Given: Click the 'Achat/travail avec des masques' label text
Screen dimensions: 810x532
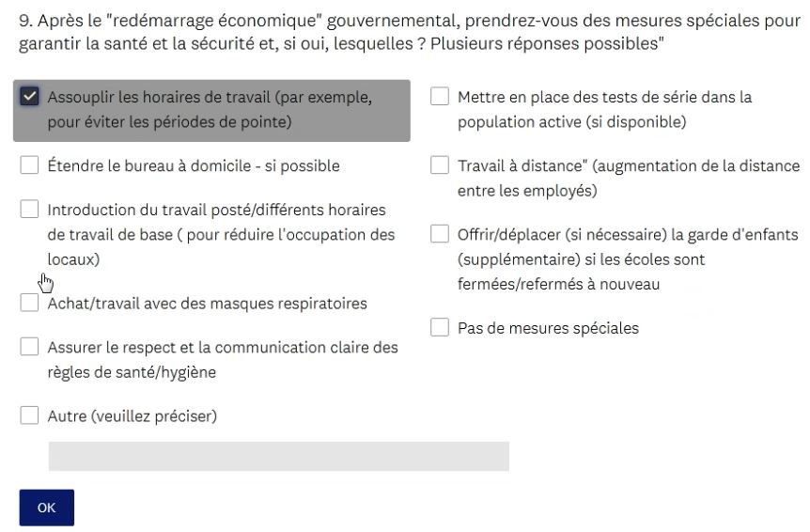Looking at the screenshot, I should click(207, 304).
